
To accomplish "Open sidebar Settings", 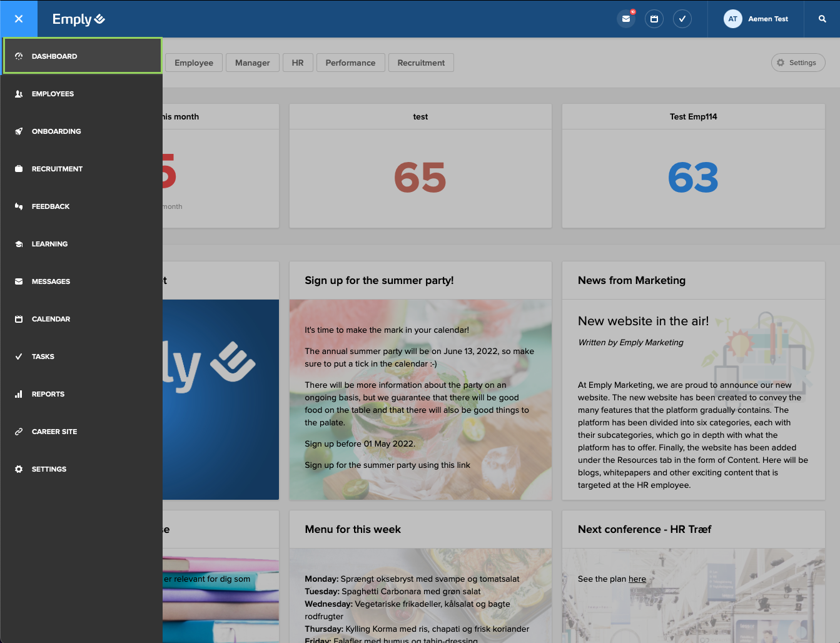I will [49, 469].
